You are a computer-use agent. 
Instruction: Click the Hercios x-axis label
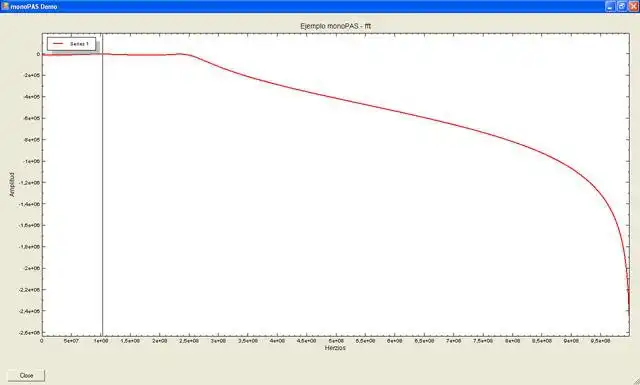pyautogui.click(x=335, y=348)
